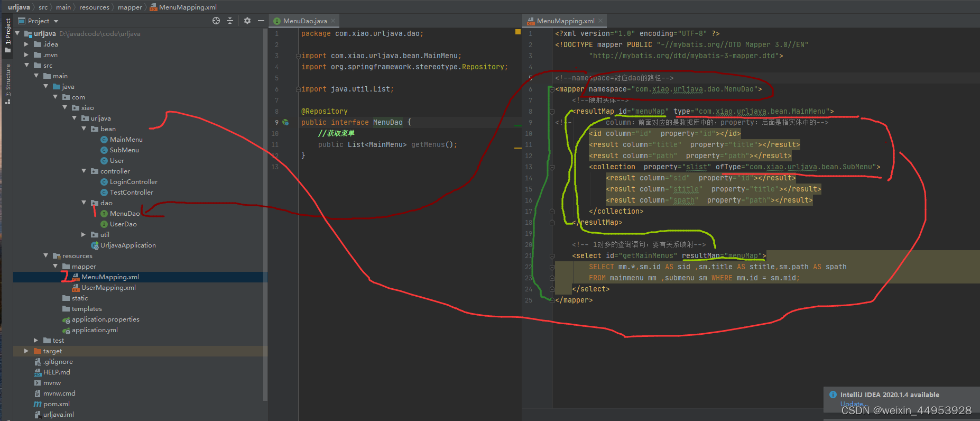The height and width of the screenshot is (421, 980).
Task: Select the templates folder
Action: (x=87, y=309)
